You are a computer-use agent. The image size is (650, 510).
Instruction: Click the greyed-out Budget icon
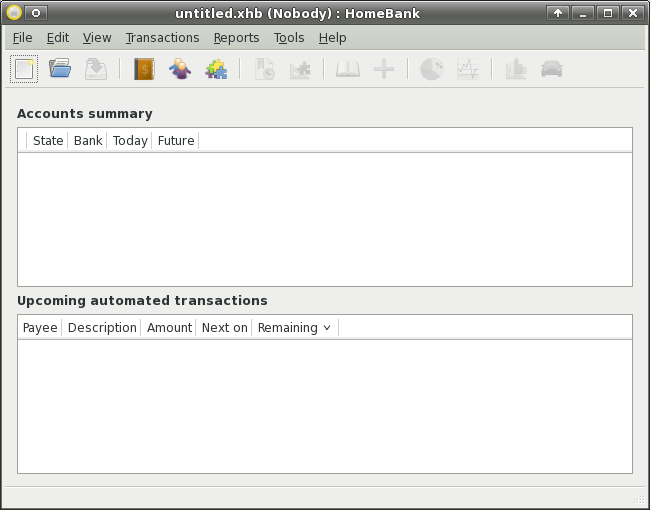pyautogui.click(x=301, y=69)
